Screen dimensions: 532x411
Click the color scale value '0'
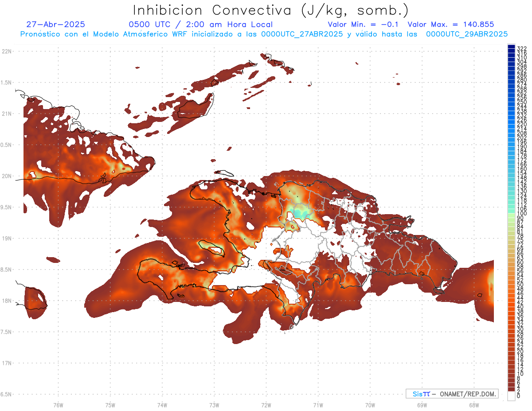[x=519, y=395]
